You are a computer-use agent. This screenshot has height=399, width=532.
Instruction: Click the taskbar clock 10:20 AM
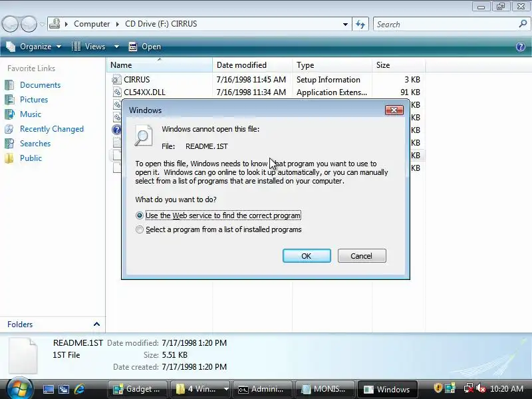pyautogui.click(x=507, y=389)
